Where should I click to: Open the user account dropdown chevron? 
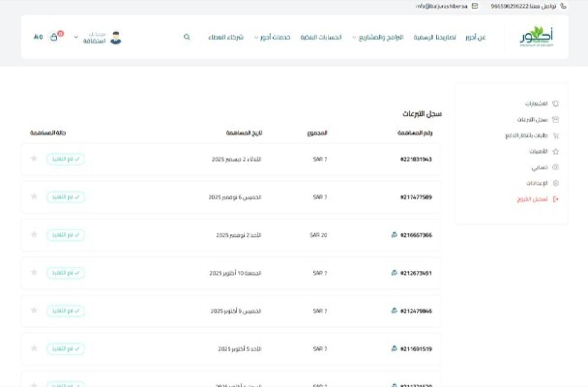76,38
